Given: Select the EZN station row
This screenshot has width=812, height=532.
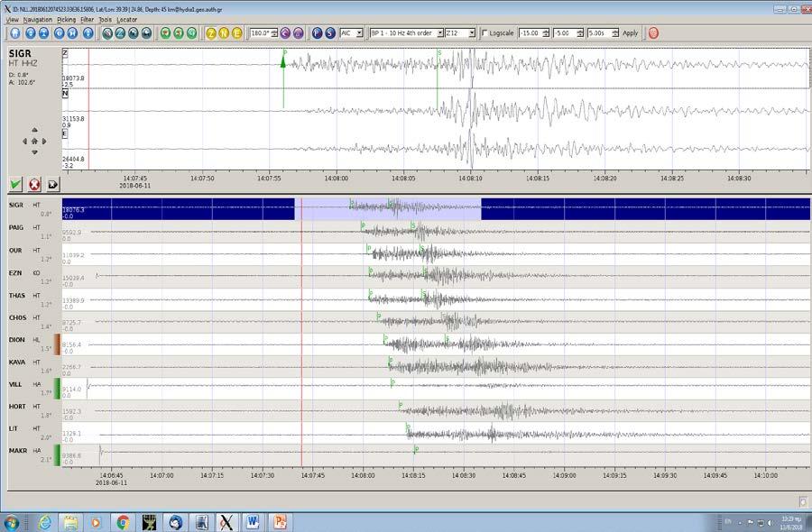Looking at the screenshot, I should click(x=409, y=277).
